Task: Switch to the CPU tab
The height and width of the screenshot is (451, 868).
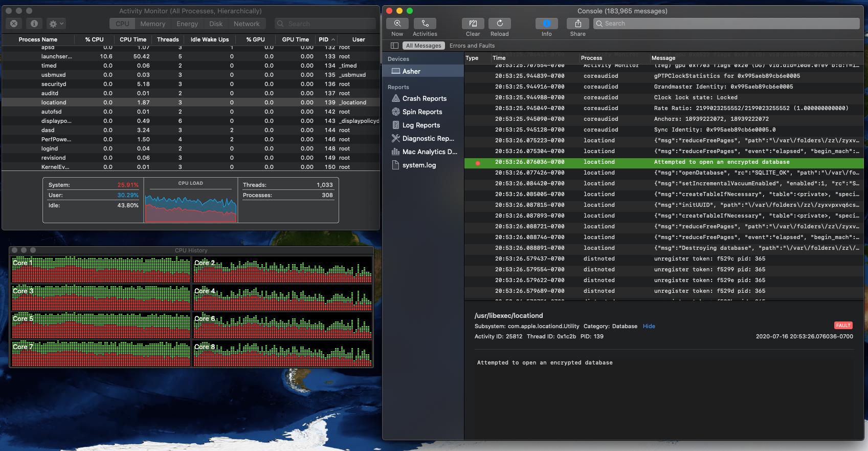Action: pyautogui.click(x=122, y=24)
